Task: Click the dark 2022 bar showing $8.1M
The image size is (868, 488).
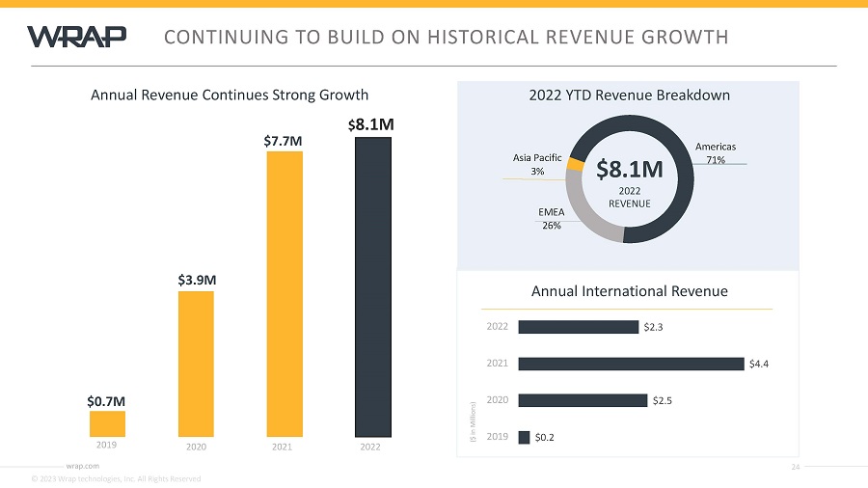Action: pos(373,286)
